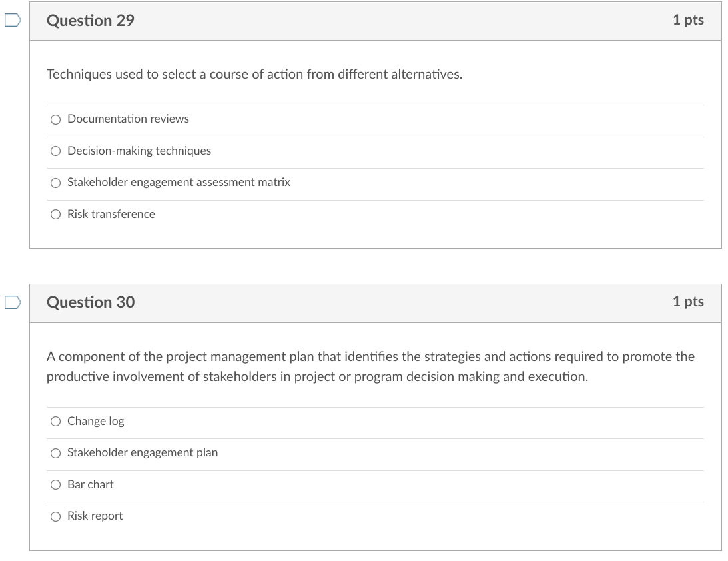Click the Documentation reviews answer text
This screenshot has height=561, width=728.
[128, 119]
